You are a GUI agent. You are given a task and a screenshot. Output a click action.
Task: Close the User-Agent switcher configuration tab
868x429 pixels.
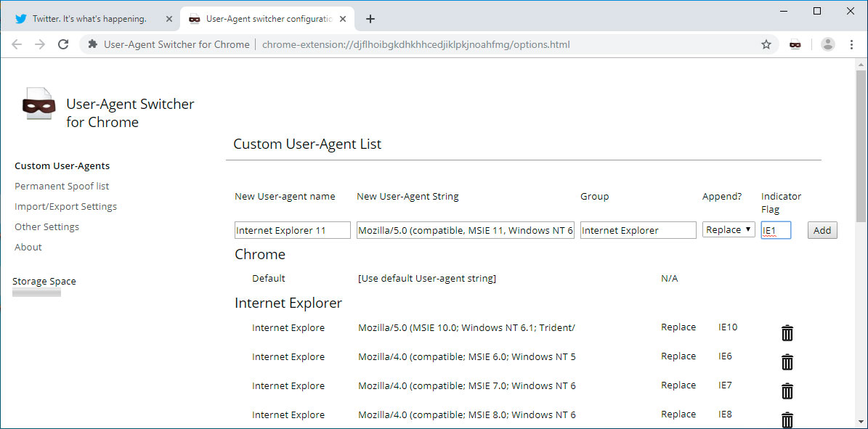344,19
